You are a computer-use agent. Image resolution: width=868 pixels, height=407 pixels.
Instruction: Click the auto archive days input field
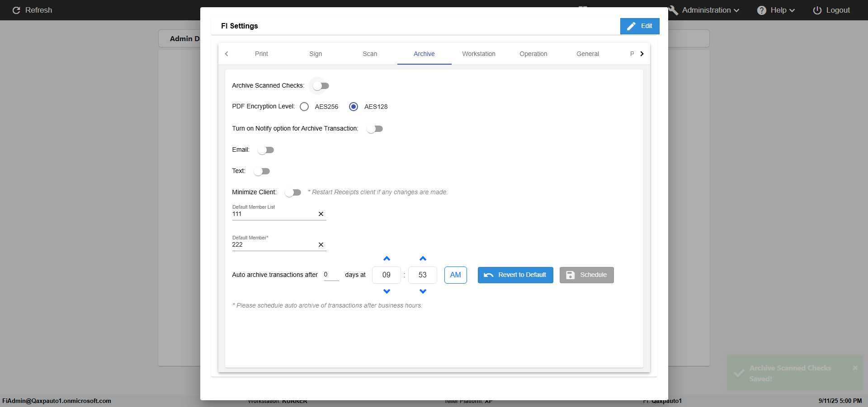(x=331, y=275)
